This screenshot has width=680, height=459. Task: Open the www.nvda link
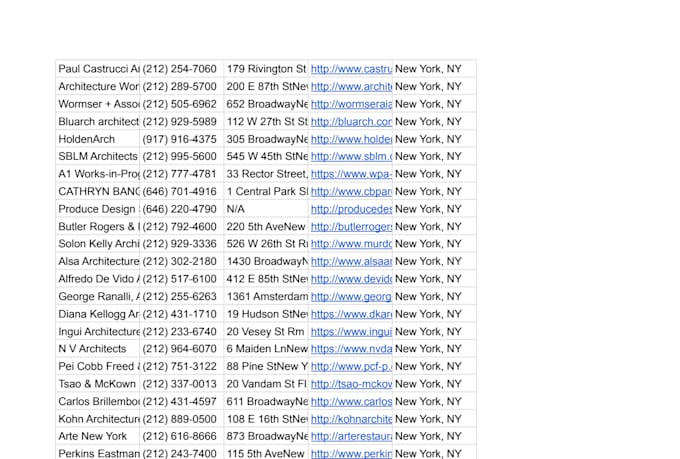point(351,349)
